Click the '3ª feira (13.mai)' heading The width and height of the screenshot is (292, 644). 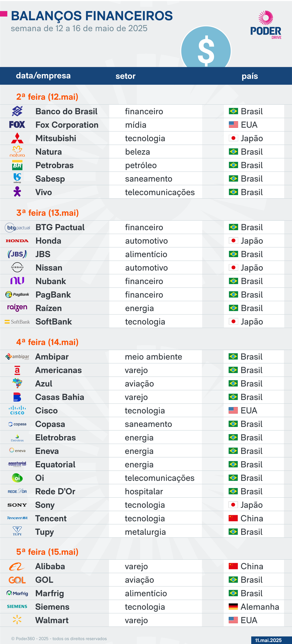48,213
